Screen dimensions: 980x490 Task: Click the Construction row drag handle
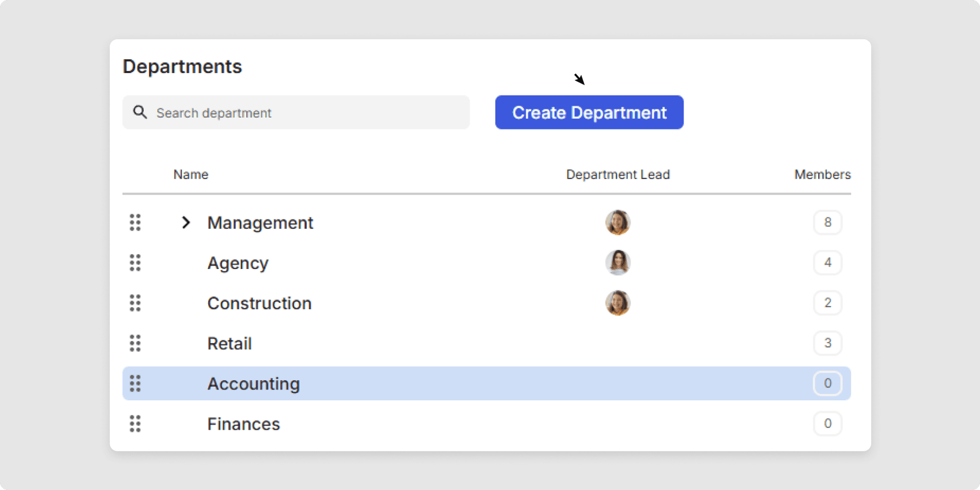pos(135,303)
